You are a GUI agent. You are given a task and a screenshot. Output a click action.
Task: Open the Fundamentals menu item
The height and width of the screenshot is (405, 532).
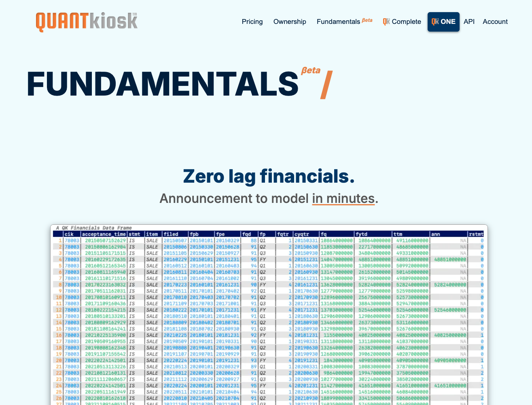tap(339, 21)
